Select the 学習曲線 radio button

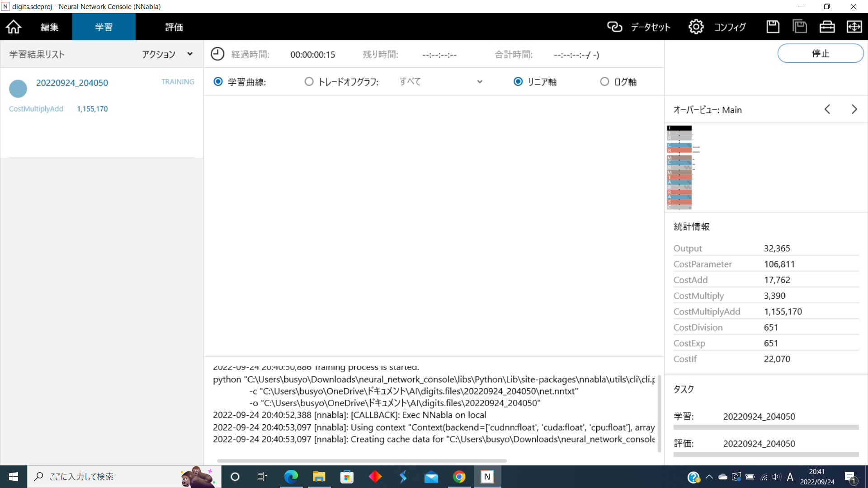[218, 82]
